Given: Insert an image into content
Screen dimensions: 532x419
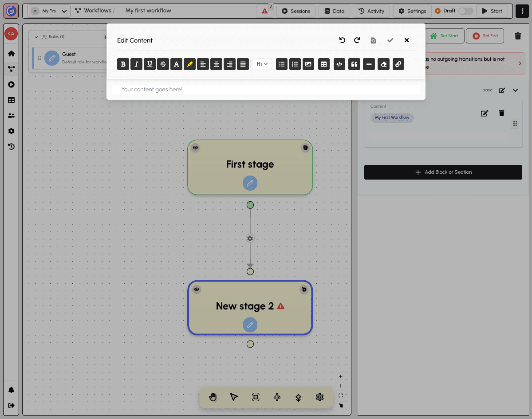Looking at the screenshot, I should (x=308, y=64).
